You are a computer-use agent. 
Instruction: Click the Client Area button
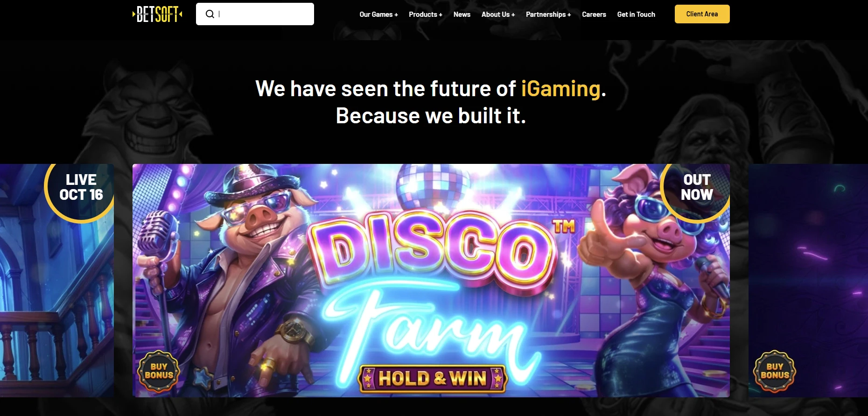click(x=702, y=14)
